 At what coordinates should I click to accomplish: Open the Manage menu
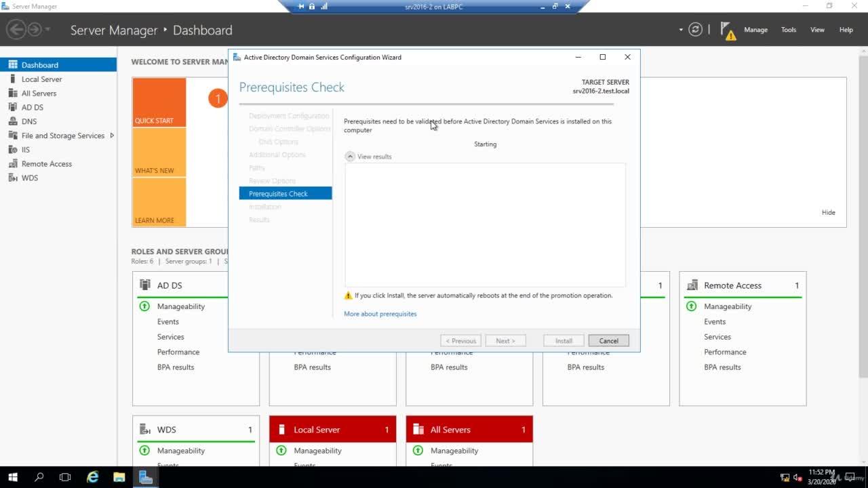(x=755, y=30)
